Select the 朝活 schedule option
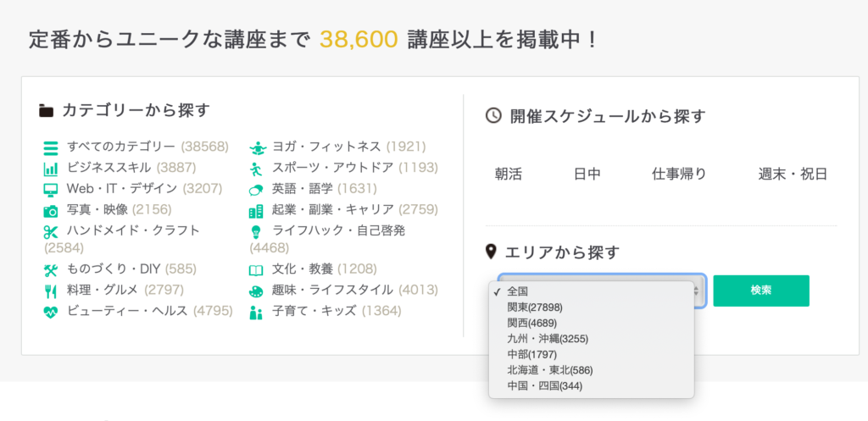868x421 pixels. coord(509,174)
